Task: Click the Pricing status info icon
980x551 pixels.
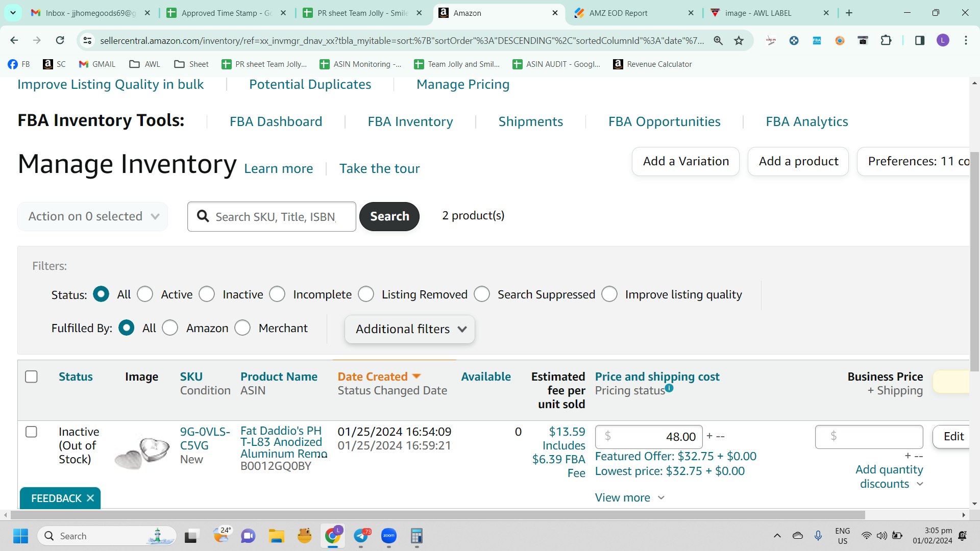Action: point(669,388)
